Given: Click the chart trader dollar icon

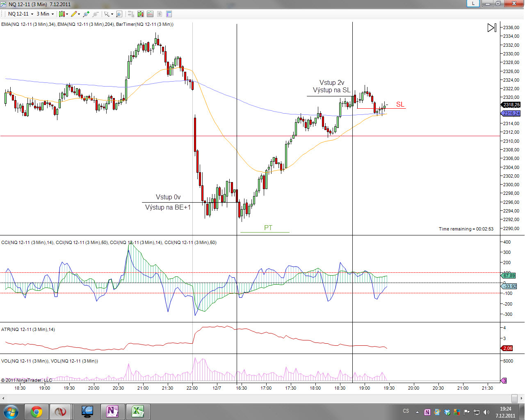Looking at the screenshot, I should (x=160, y=14).
